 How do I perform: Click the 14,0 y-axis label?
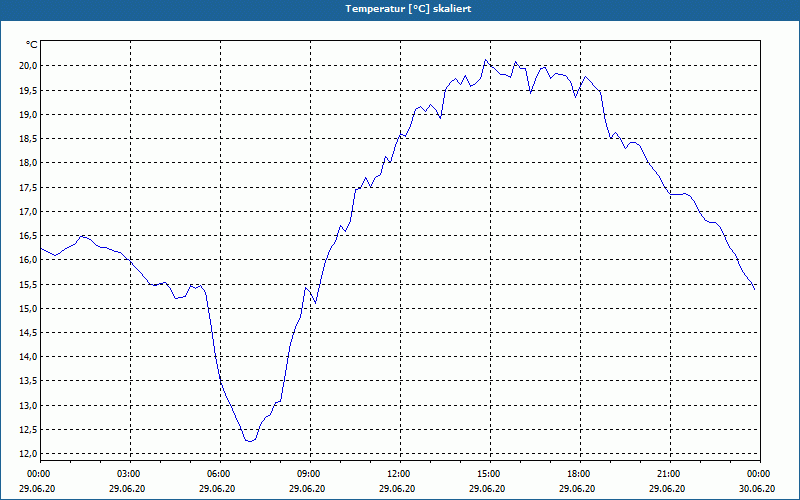29,357
